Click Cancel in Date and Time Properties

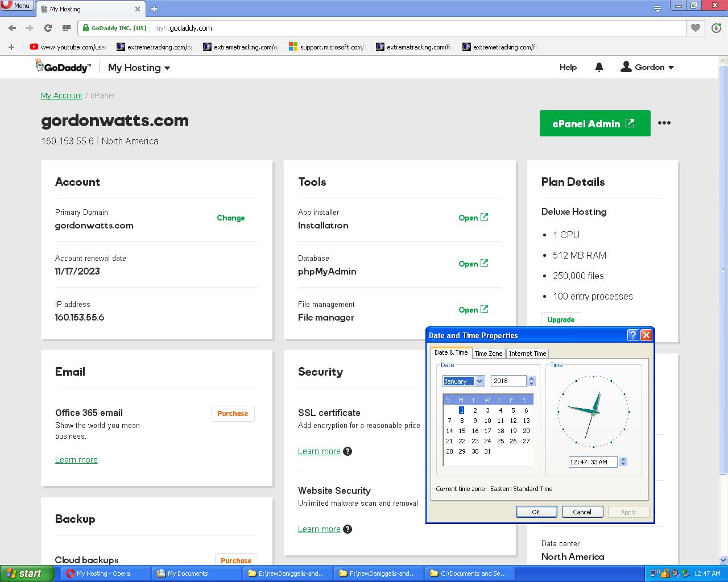(x=582, y=512)
